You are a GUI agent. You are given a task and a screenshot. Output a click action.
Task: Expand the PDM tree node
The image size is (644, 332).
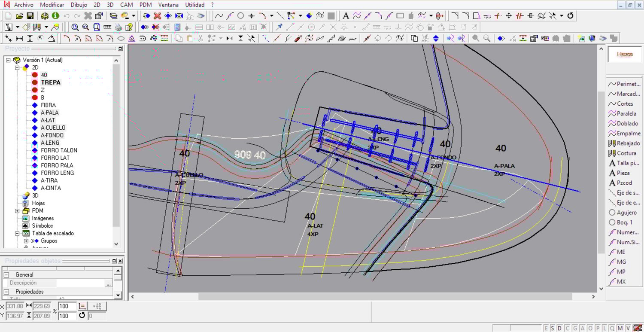18,211
